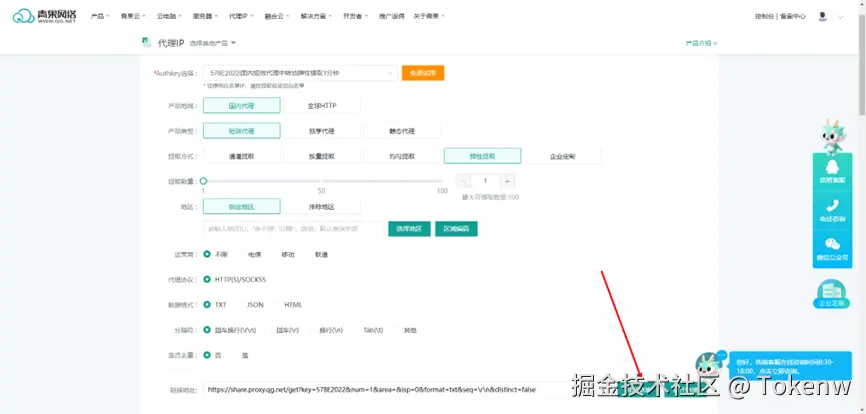Viewport: 866px width, 414px height.
Task: Select the 全球HTTP product region tab
Action: pyautogui.click(x=322, y=106)
